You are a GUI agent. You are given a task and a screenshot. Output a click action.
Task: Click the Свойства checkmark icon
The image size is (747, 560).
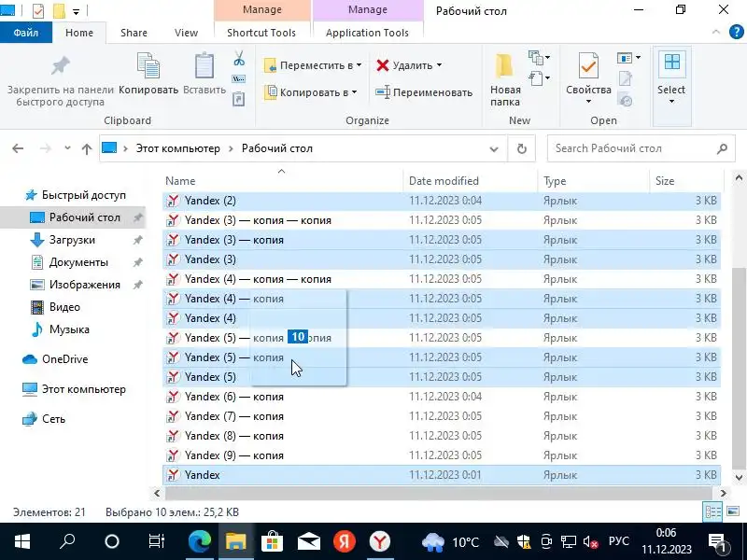click(588, 65)
